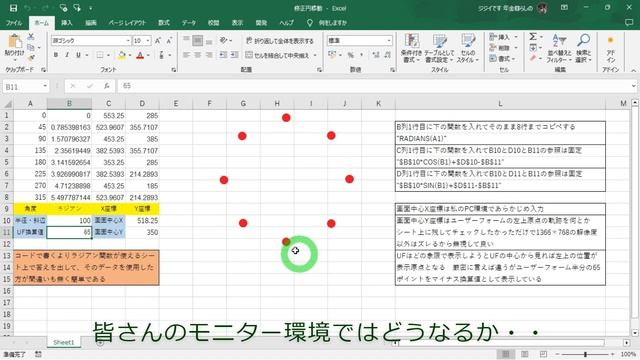The height and width of the screenshot is (360, 640).
Task: Open the font size dropdown
Action: pos(148,40)
